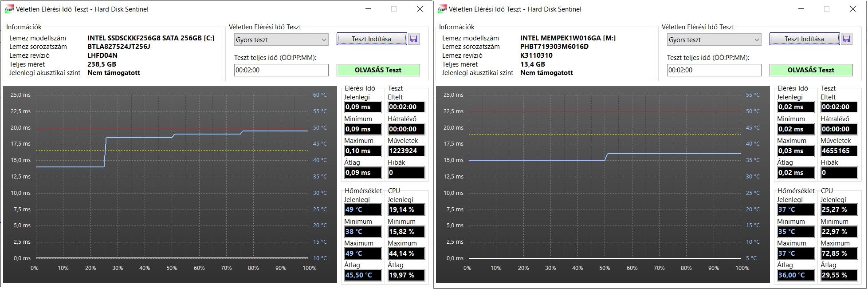This screenshot has height=289, width=868.
Task: Click average temperature value 45,50 °C
Action: click(x=363, y=275)
